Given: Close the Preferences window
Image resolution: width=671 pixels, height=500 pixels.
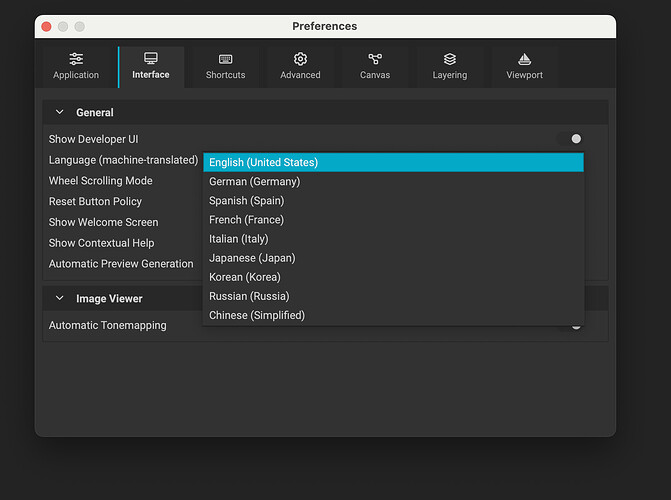Looking at the screenshot, I should point(46,26).
